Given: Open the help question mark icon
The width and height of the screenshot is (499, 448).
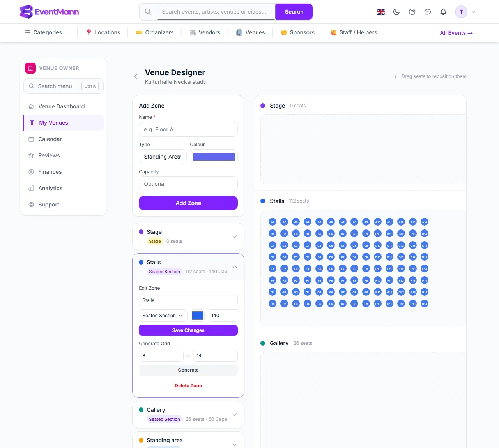Looking at the screenshot, I should [412, 12].
